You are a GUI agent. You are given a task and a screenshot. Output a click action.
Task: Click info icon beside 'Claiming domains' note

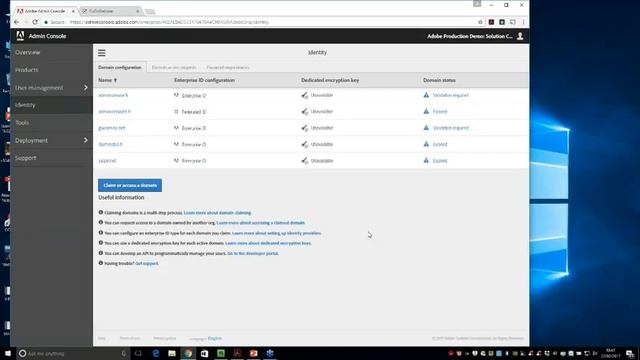[101, 212]
